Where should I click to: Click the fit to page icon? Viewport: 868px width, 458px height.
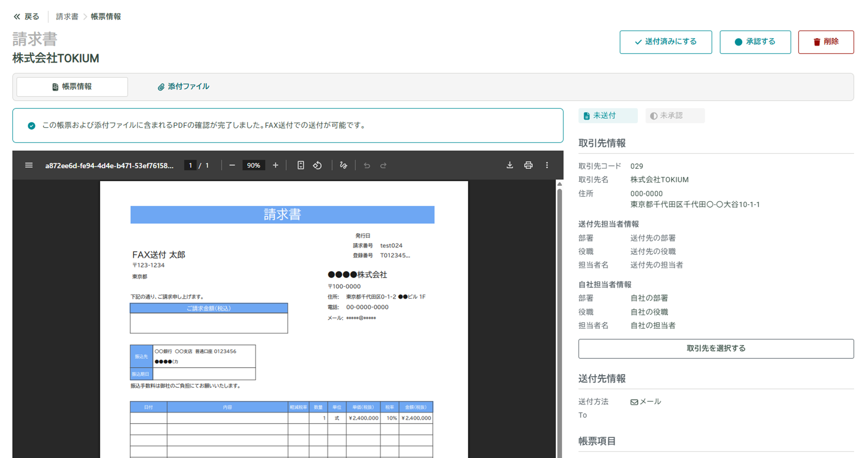point(300,165)
